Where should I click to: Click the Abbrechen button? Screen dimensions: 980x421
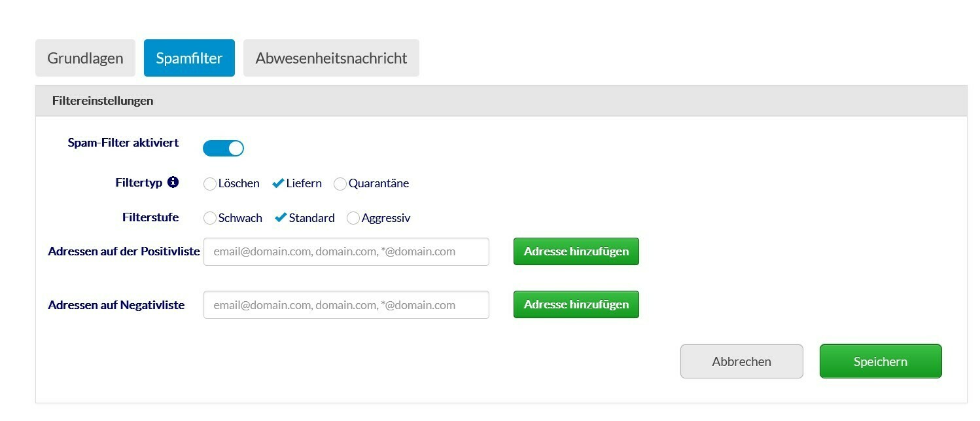[742, 361]
